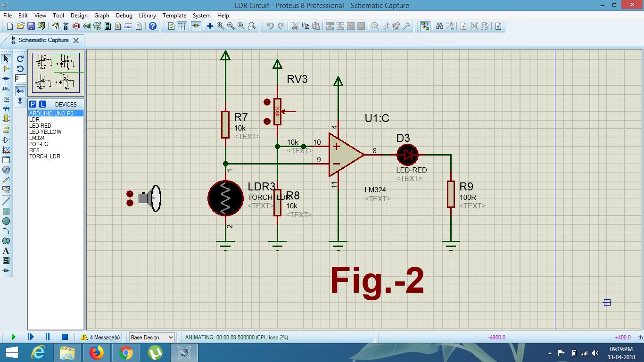Open the Base Design variant dropdown
The height and width of the screenshot is (362, 644).
point(152,337)
